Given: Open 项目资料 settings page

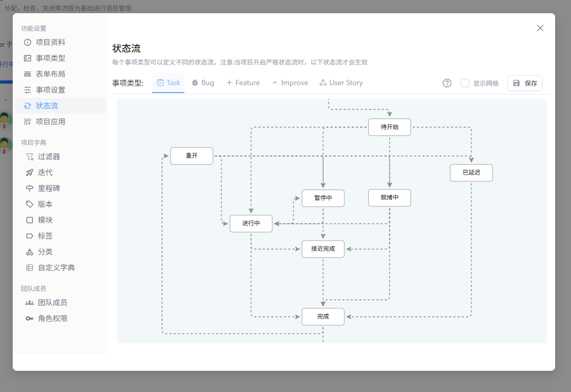Looking at the screenshot, I should pyautogui.click(x=60, y=42).
